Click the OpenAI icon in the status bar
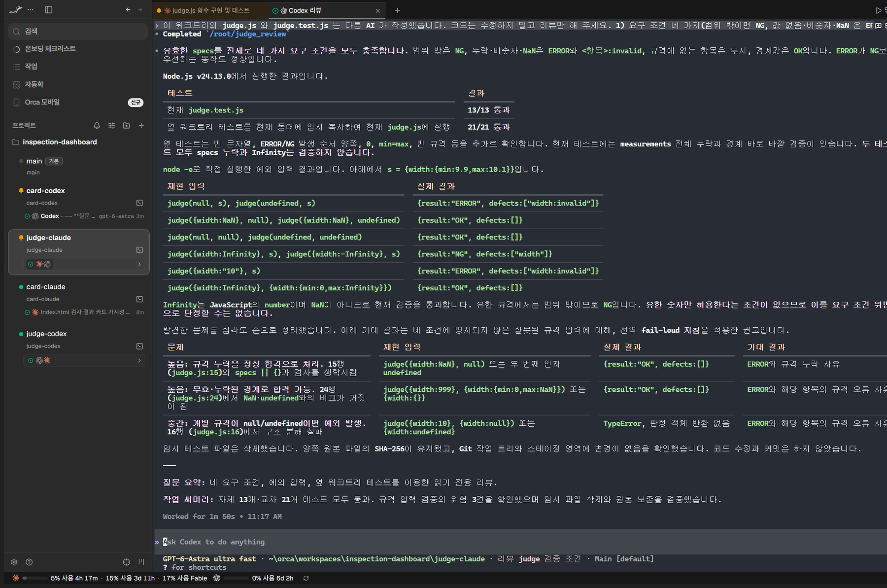The image size is (887, 588). (217, 578)
